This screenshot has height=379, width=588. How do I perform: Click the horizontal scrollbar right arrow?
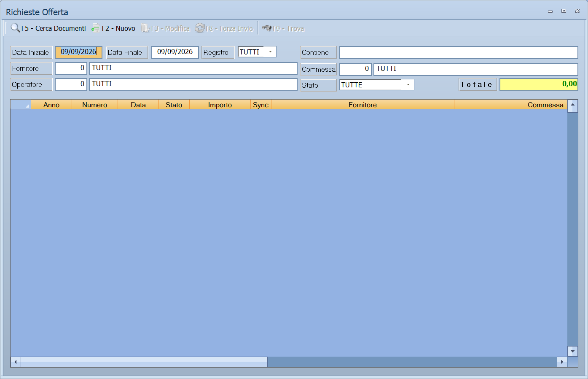562,362
